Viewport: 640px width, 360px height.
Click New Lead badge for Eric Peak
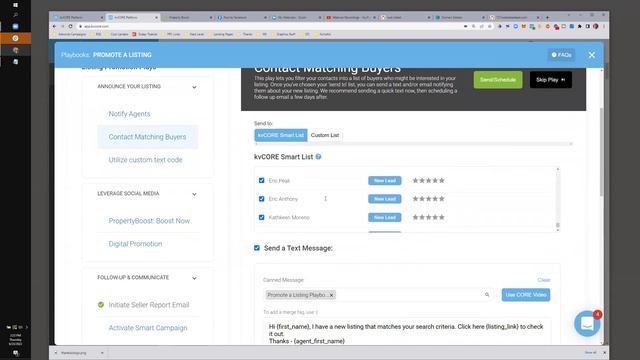coord(384,180)
